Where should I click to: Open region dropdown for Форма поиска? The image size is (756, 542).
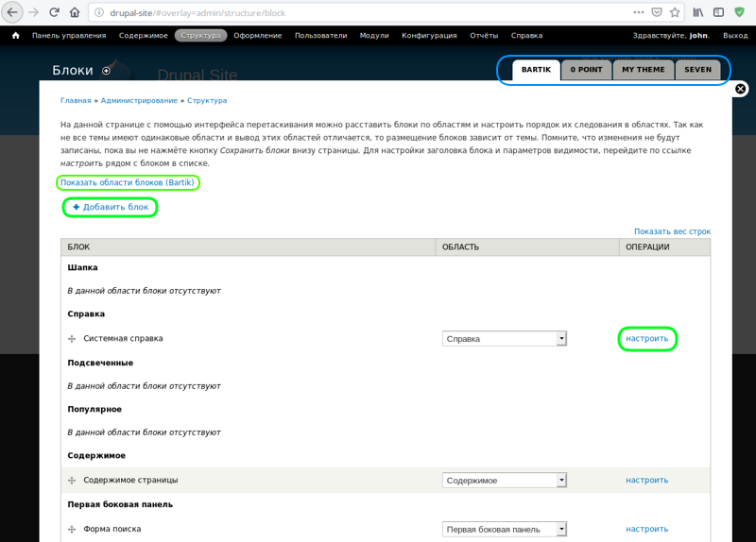pyautogui.click(x=505, y=530)
